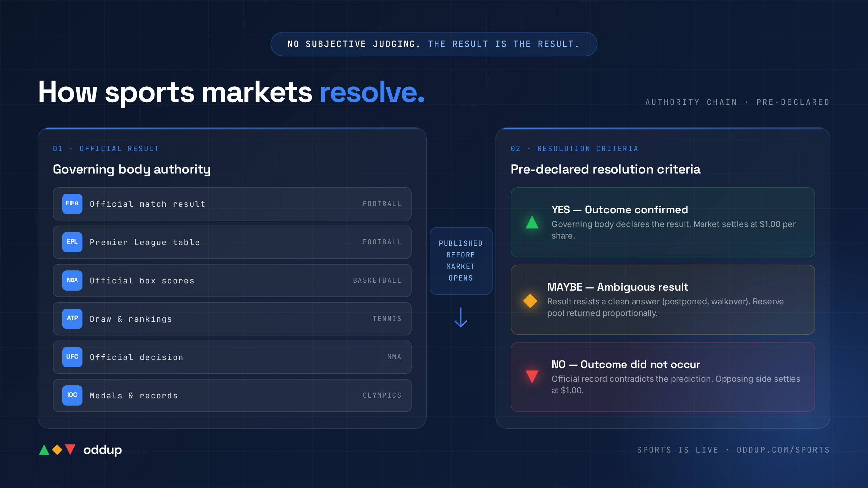Click the green triangle in YES card
The width and height of the screenshot is (868, 488).
(x=532, y=222)
